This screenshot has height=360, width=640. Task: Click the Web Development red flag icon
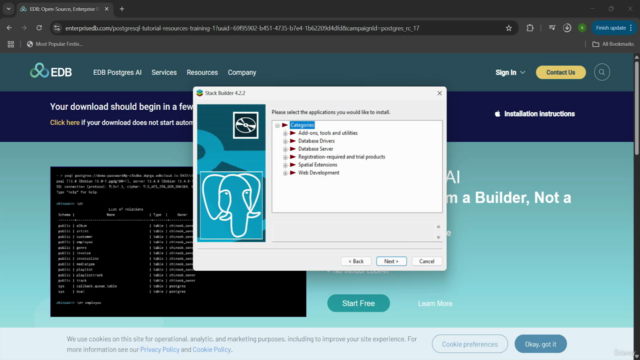tap(293, 173)
